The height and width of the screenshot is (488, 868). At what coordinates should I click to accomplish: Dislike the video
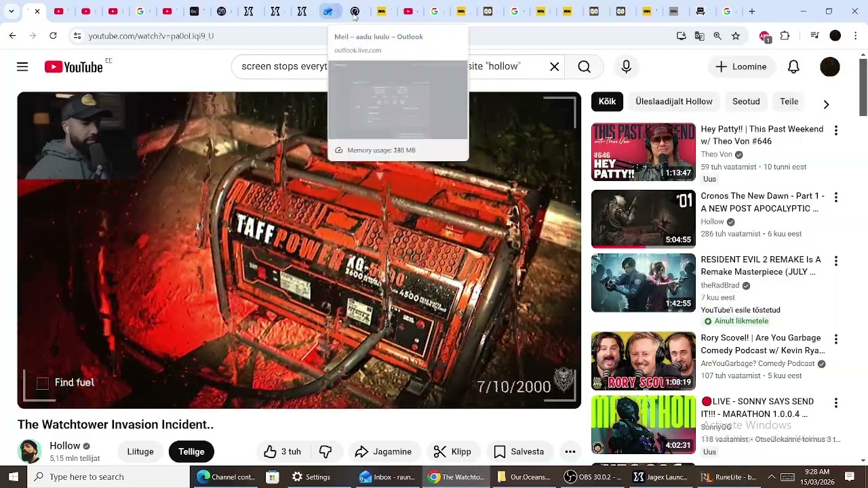coord(325,451)
